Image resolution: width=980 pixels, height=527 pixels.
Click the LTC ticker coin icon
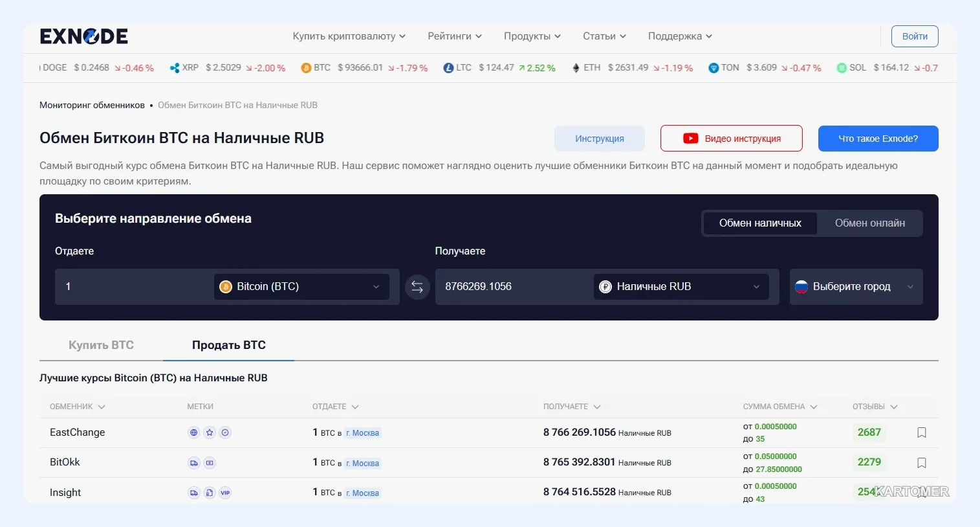tap(448, 68)
